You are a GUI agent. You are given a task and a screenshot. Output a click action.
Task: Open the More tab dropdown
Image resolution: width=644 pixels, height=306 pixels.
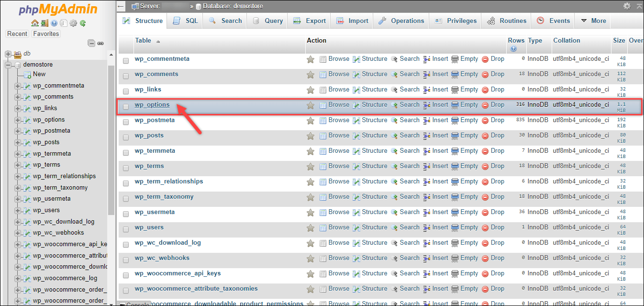click(x=593, y=21)
